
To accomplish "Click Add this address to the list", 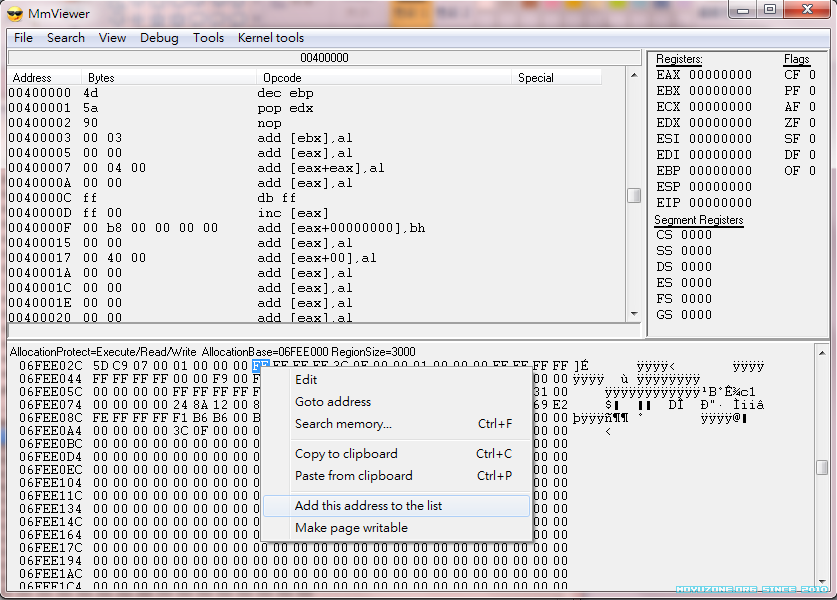I will 368,506.
